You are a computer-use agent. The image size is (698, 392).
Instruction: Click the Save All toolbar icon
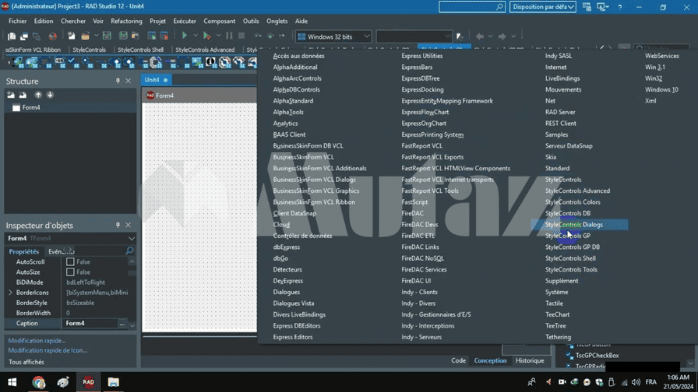(x=123, y=36)
